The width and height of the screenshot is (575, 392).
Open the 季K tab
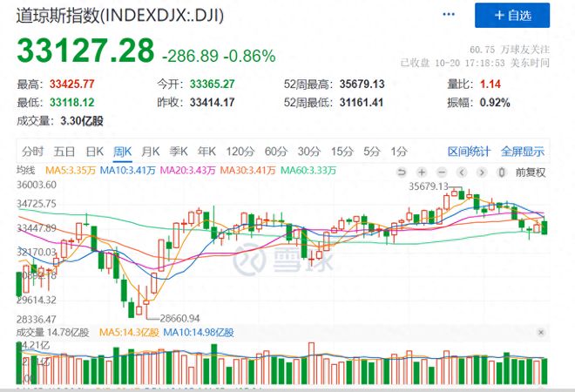pyautogui.click(x=179, y=152)
